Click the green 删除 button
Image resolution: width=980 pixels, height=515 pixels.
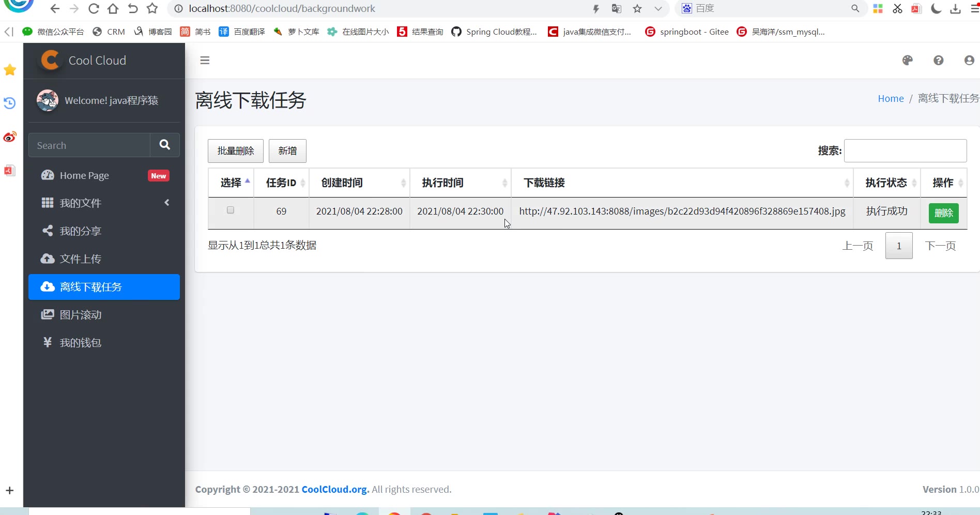point(943,213)
